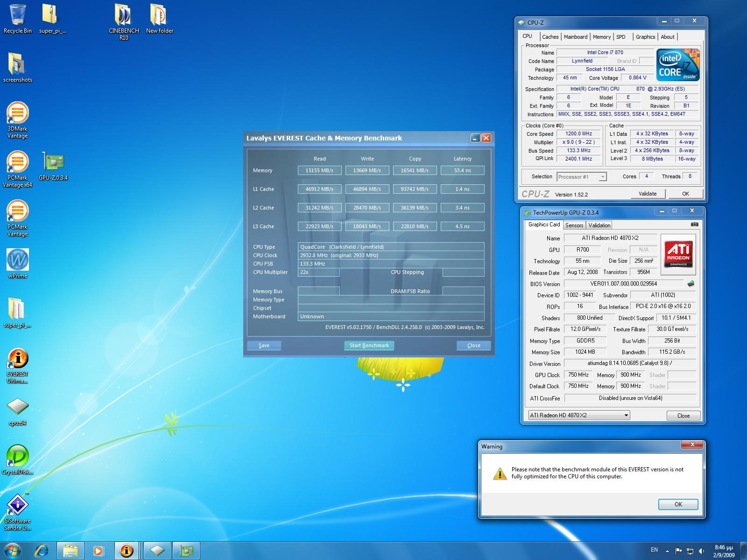This screenshot has width=747, height=560.
Task: Click the EVEREST taskbar button
Action: pyautogui.click(x=127, y=551)
